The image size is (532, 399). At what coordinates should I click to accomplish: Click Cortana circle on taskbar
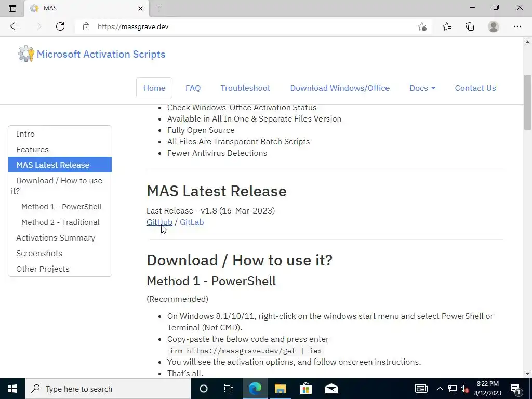click(204, 389)
